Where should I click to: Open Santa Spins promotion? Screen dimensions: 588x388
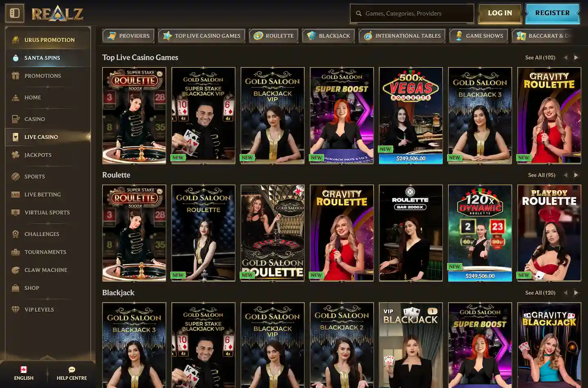click(x=42, y=58)
